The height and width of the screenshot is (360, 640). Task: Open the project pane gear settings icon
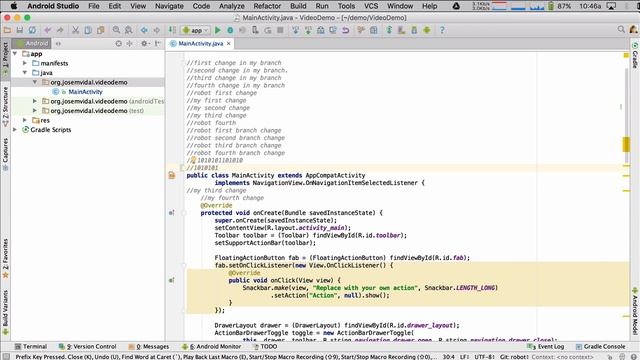144,43
